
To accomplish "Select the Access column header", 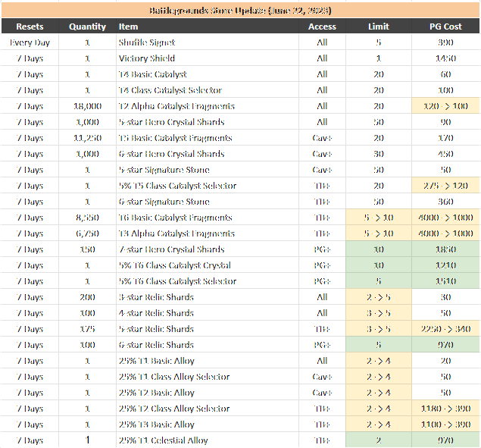I will click(322, 27).
